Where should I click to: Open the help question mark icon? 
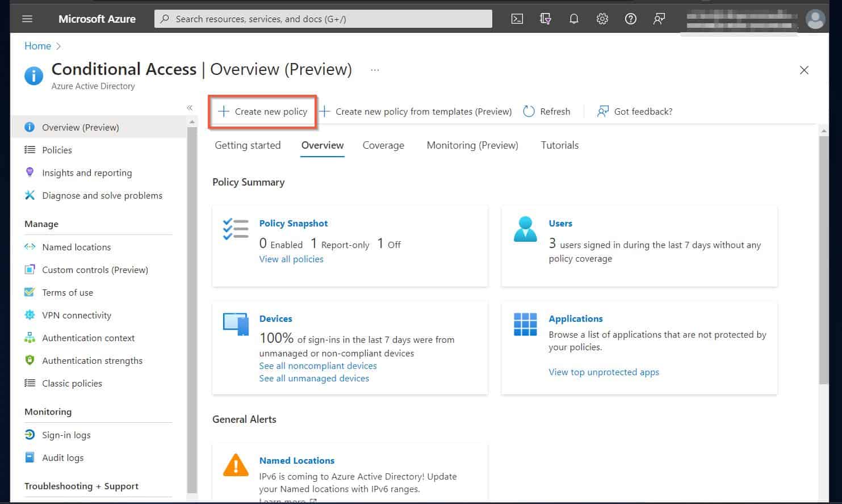[630, 19]
